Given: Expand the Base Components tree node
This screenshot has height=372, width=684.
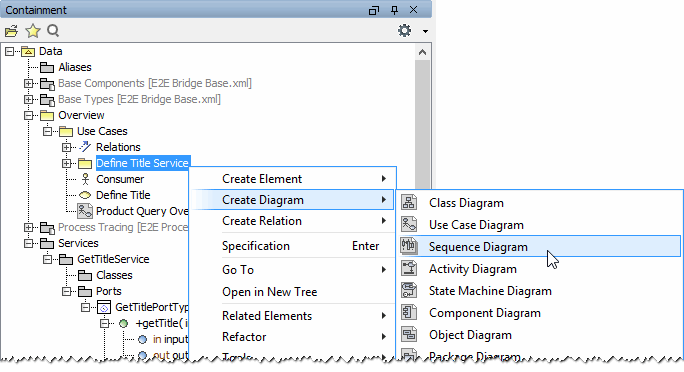Looking at the screenshot, I should coord(28,83).
